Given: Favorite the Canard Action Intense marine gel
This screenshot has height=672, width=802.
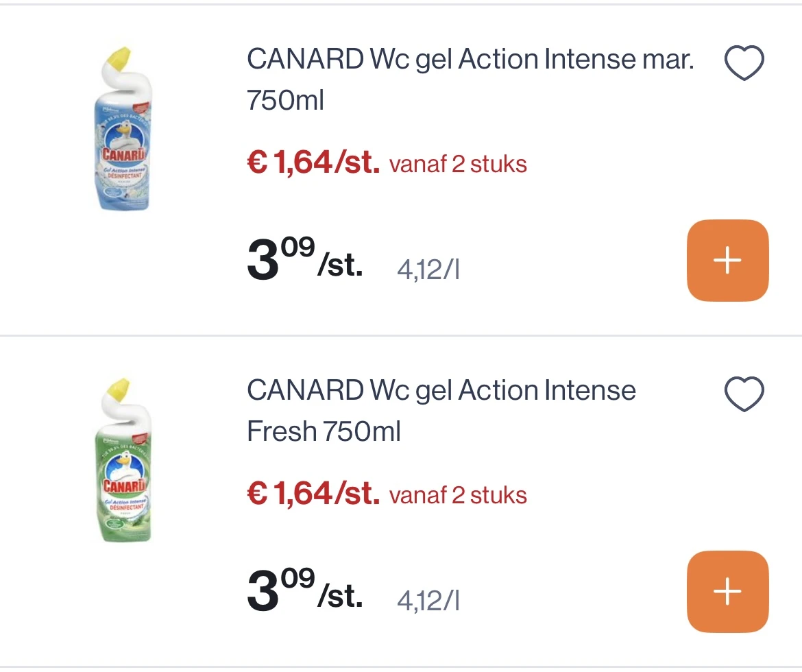Looking at the screenshot, I should coord(744,64).
